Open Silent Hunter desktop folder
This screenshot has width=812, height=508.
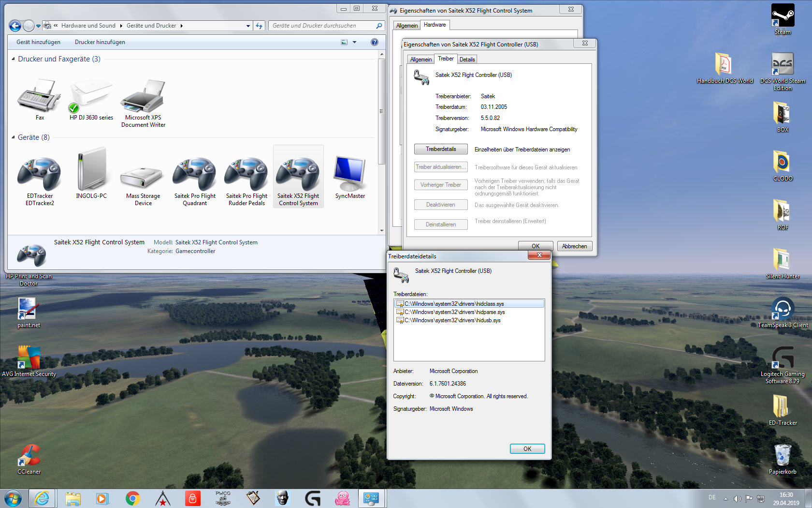783,263
